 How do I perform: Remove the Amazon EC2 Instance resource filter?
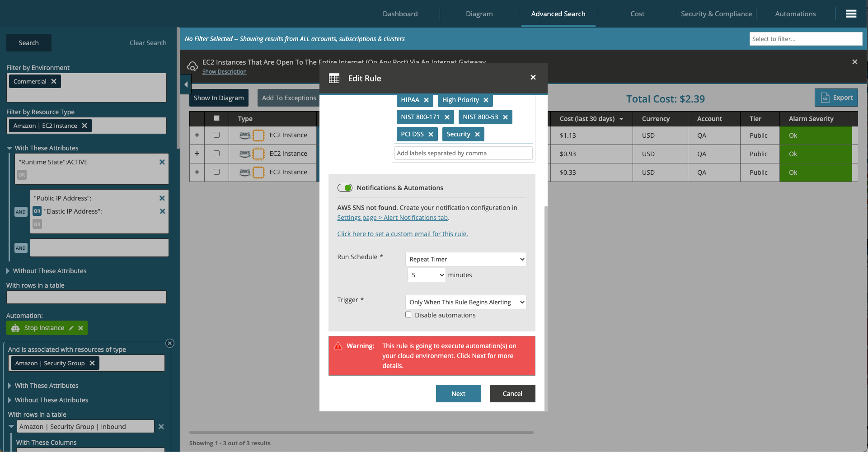coord(84,126)
